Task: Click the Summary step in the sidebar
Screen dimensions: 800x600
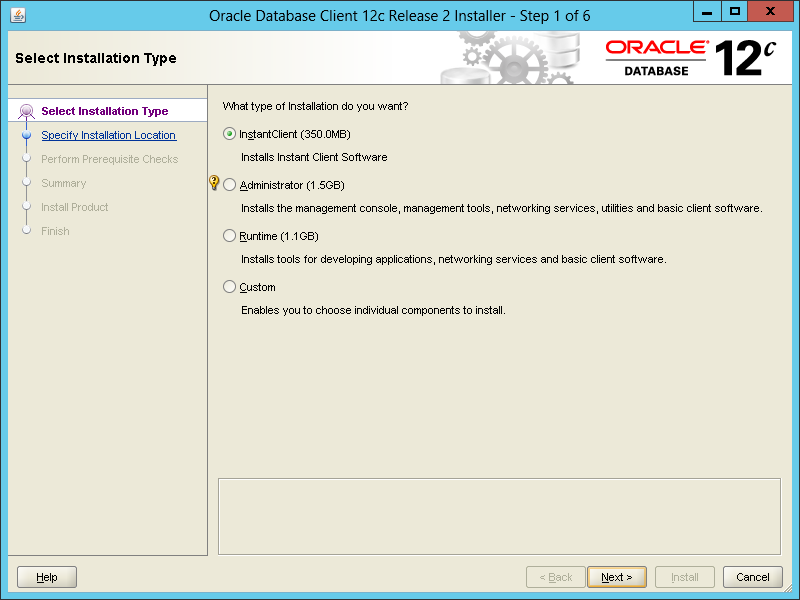Action: point(63,183)
